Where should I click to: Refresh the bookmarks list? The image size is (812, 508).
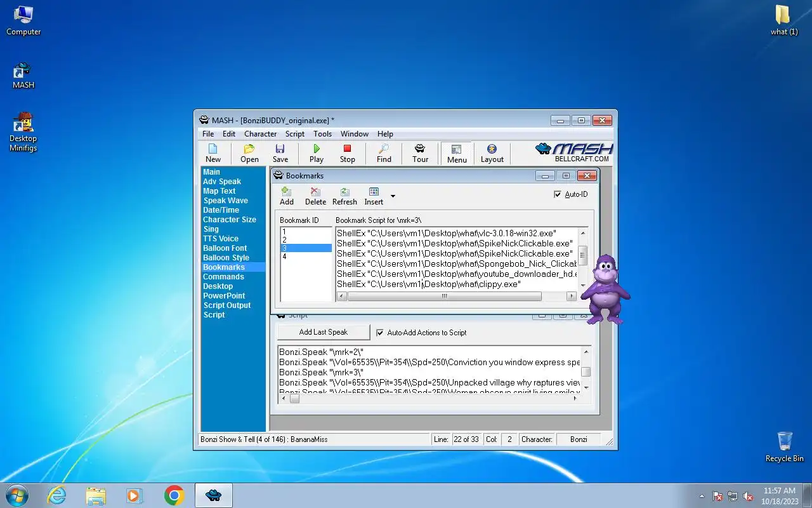pos(344,196)
